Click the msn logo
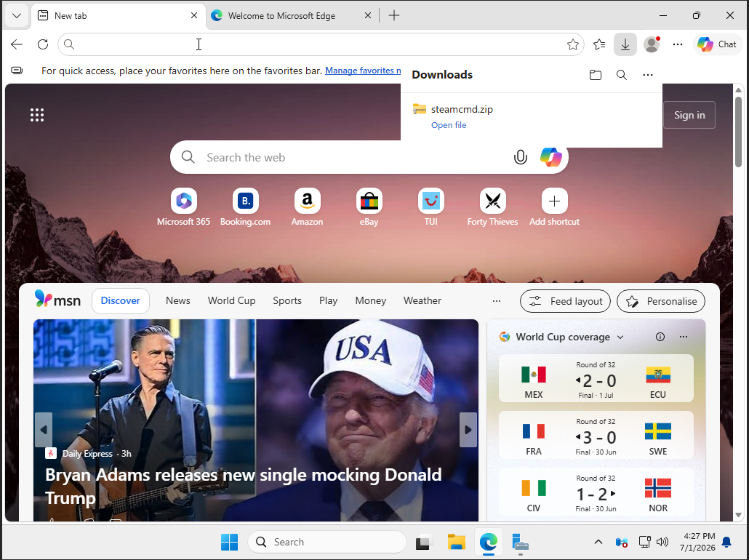Viewport: 749px width, 560px height. pos(57,300)
